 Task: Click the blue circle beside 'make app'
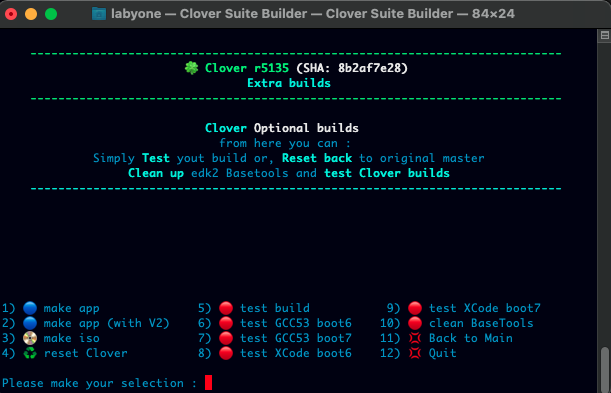click(x=30, y=308)
